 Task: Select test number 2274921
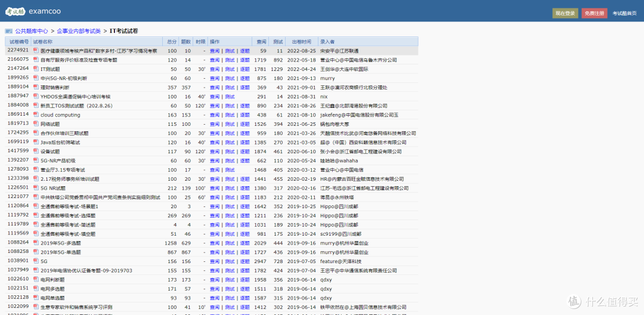tap(18, 50)
